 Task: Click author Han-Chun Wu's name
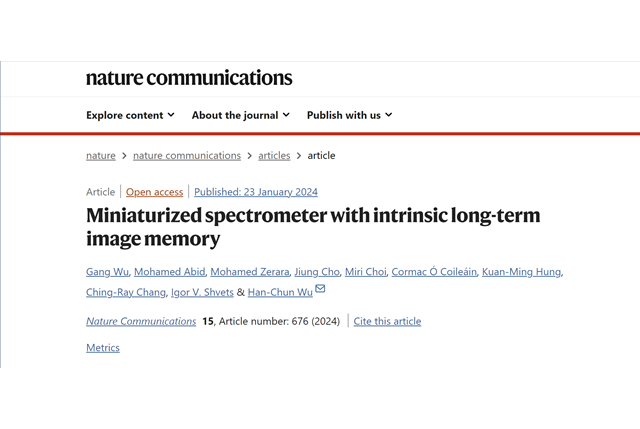[x=278, y=292]
